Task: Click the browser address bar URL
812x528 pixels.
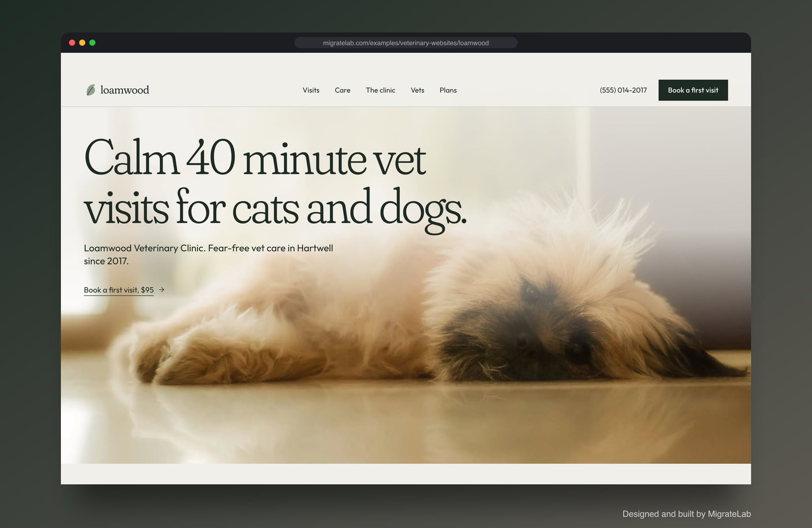Action: [406, 43]
